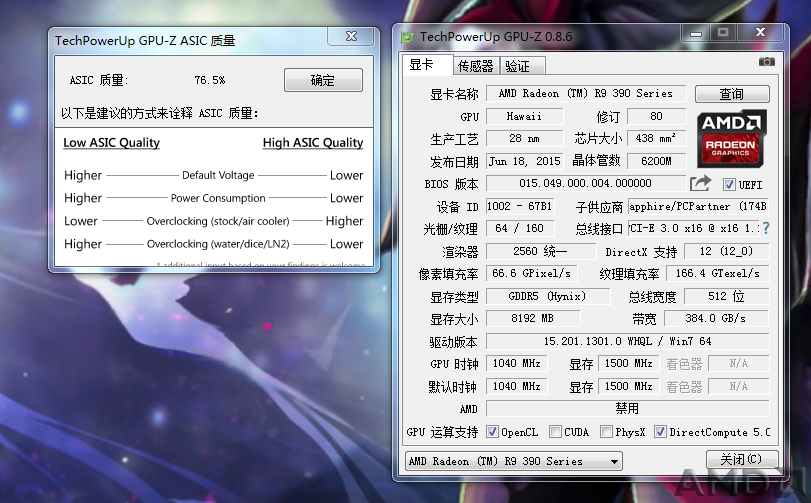Click the default clock 1040 MHz field

click(x=517, y=386)
